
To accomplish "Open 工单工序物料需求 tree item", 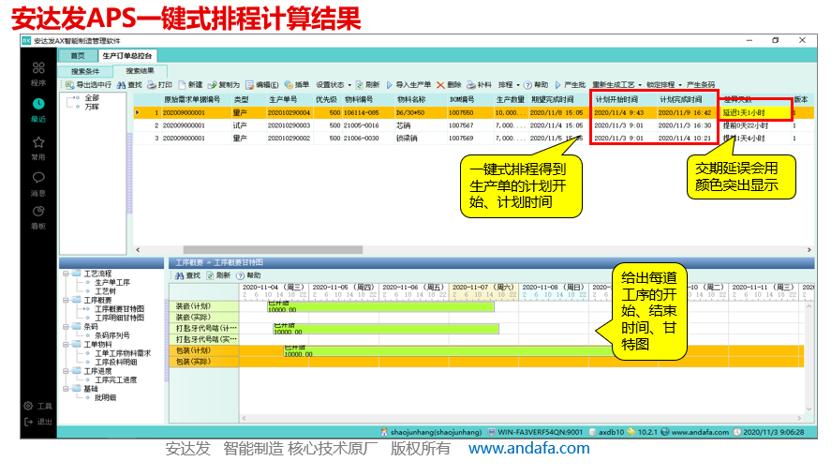I will point(123,353).
